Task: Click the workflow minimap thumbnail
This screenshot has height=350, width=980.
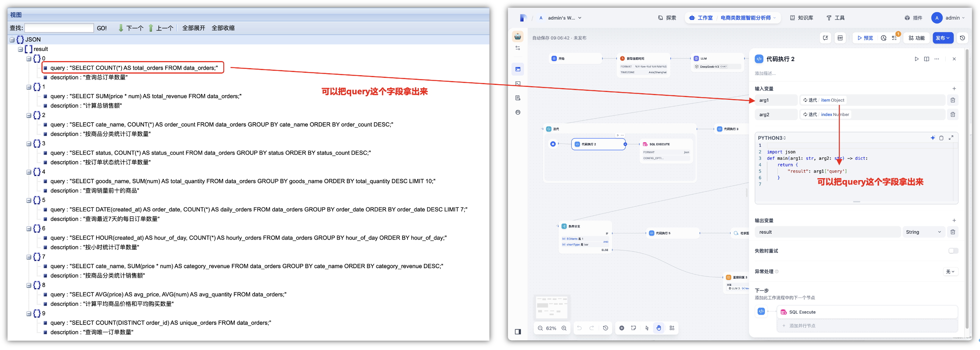Action: [552, 307]
